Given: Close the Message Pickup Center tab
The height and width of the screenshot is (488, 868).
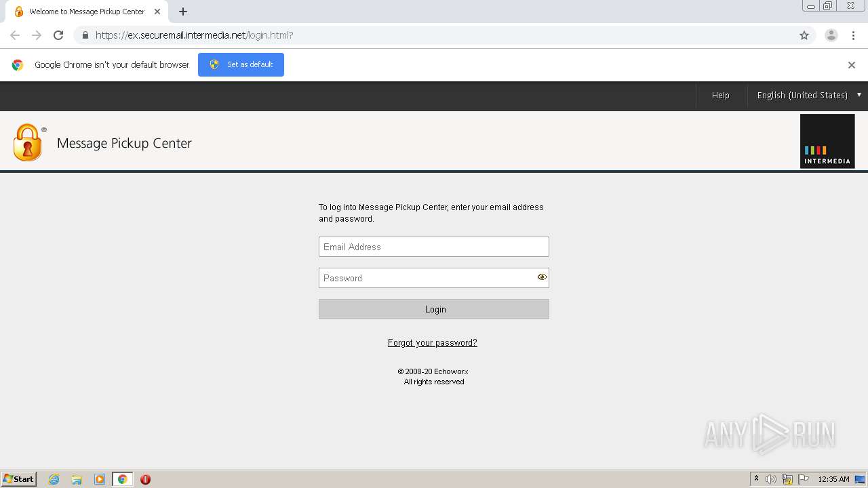Looking at the screenshot, I should pyautogui.click(x=157, y=12).
